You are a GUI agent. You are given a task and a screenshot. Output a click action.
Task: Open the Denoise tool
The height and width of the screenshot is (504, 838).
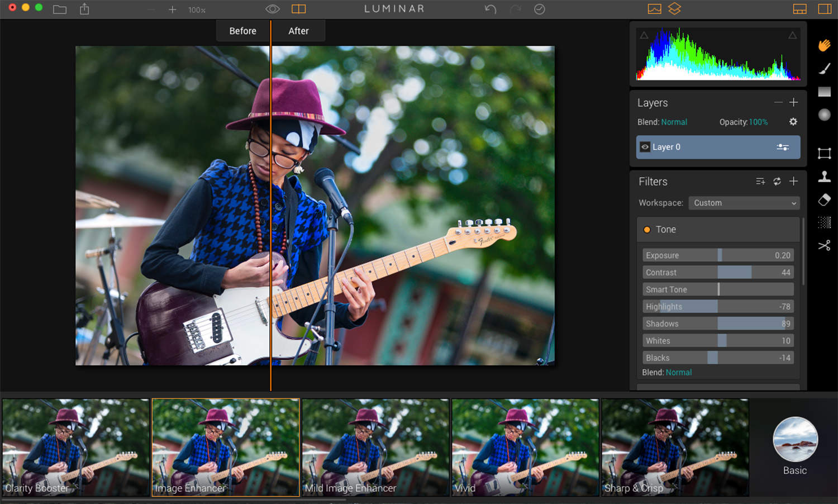(x=824, y=222)
